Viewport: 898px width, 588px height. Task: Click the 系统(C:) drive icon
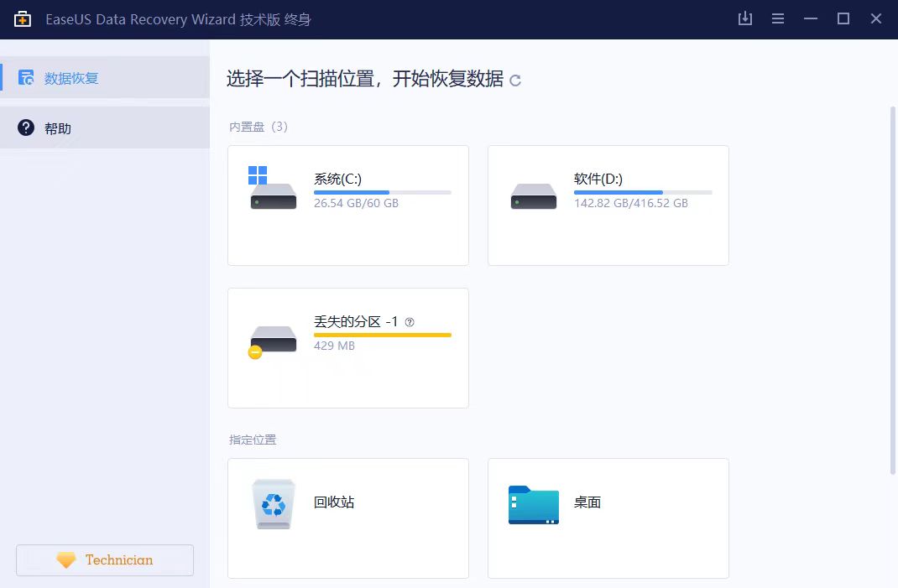(273, 192)
